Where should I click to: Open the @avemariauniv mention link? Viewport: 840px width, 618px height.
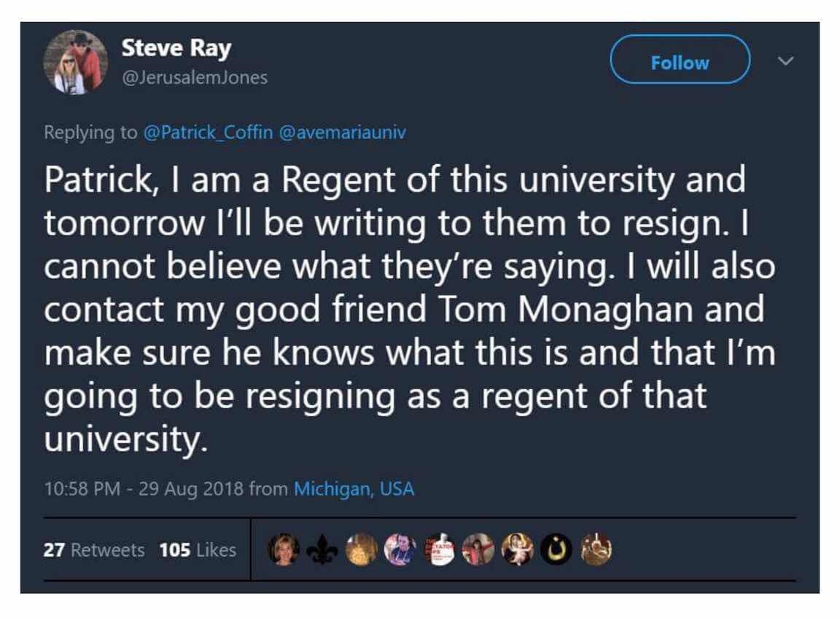[342, 133]
